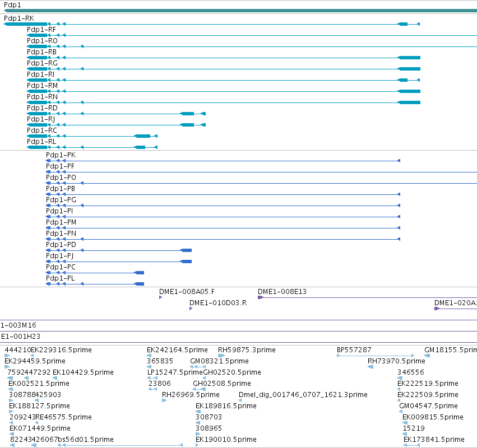Screen dimensions: 477x448
Task: Select the Pdp1-PD protein label
Action: (61, 245)
